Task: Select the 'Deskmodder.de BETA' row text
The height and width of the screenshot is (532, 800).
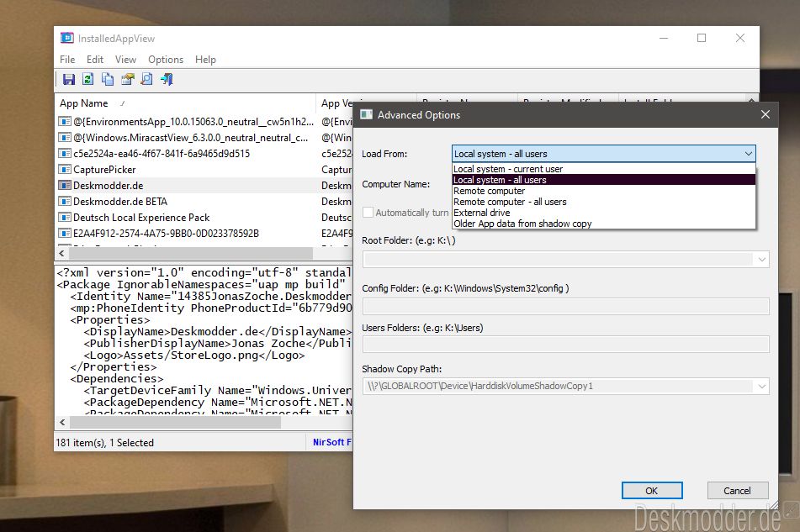Action: click(x=120, y=201)
